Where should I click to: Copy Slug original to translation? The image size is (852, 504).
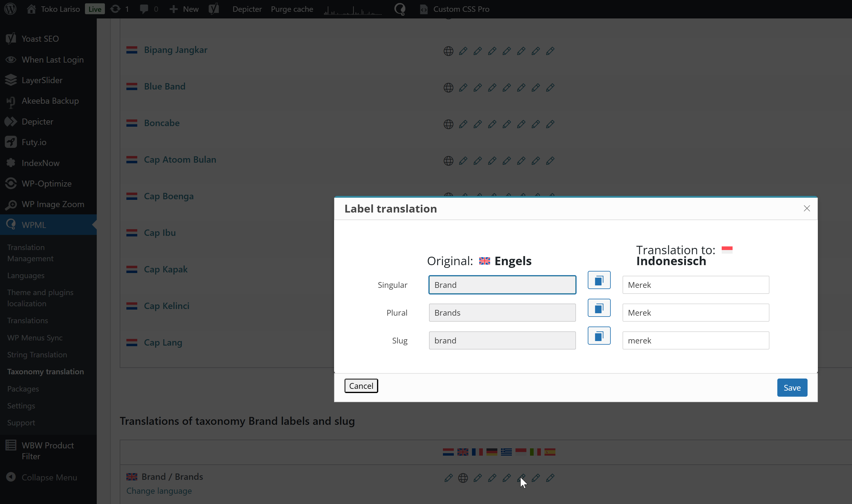(x=599, y=336)
